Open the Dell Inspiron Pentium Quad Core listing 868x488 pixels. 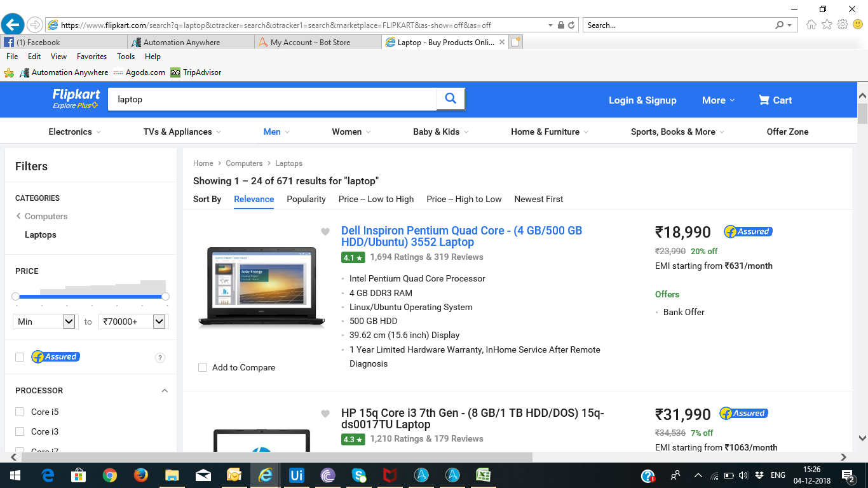462,236
